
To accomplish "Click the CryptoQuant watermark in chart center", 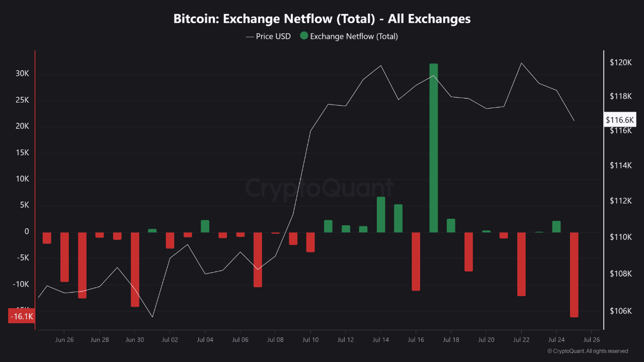I will coord(319,188).
